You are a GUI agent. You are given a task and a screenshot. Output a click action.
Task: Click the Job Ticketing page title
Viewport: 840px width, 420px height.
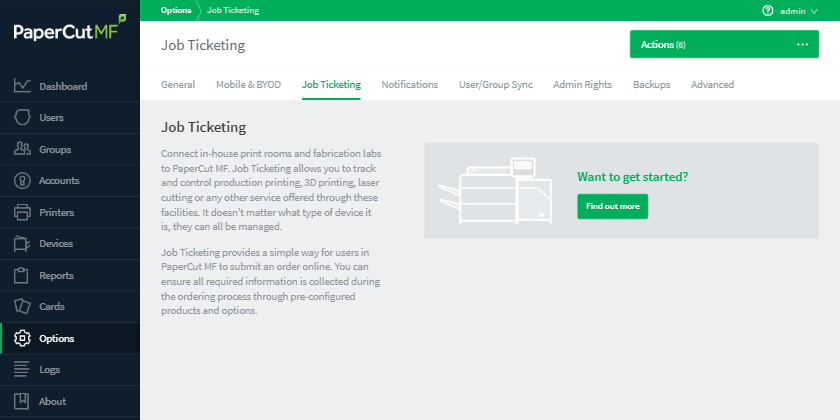[x=203, y=45]
